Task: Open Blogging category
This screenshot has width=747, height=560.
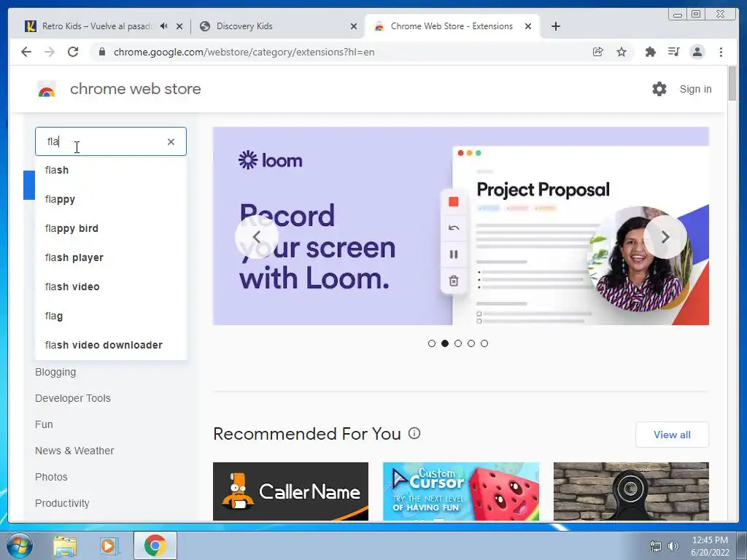Action: 55,372
